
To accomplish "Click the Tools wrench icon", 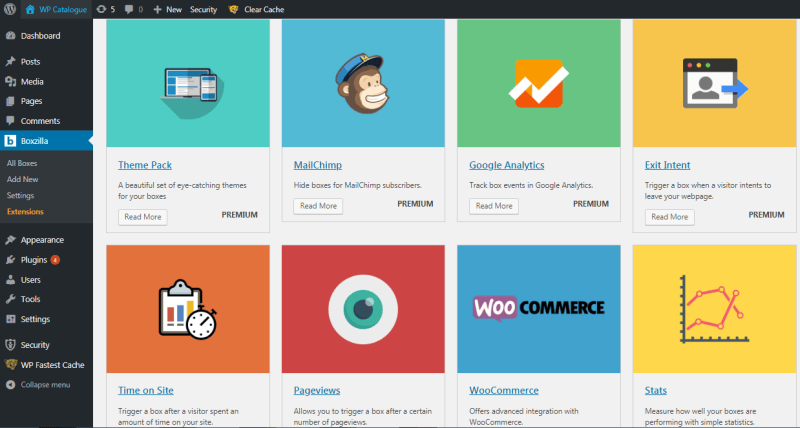I will tap(10, 299).
